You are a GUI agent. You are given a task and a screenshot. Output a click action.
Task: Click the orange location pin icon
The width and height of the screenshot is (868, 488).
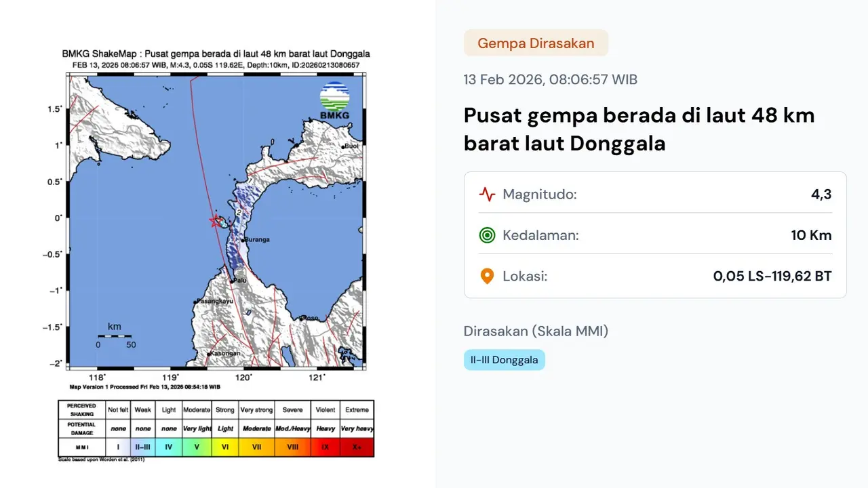click(x=487, y=277)
